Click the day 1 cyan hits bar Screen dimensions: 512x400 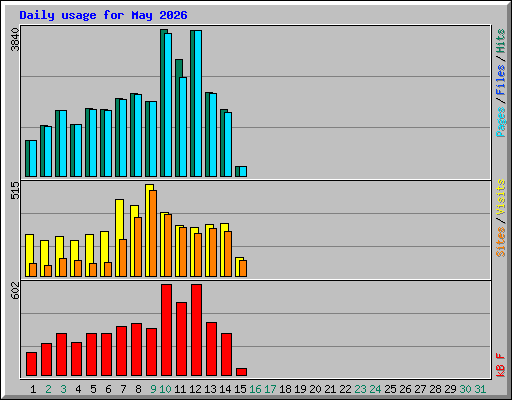(x=33, y=158)
